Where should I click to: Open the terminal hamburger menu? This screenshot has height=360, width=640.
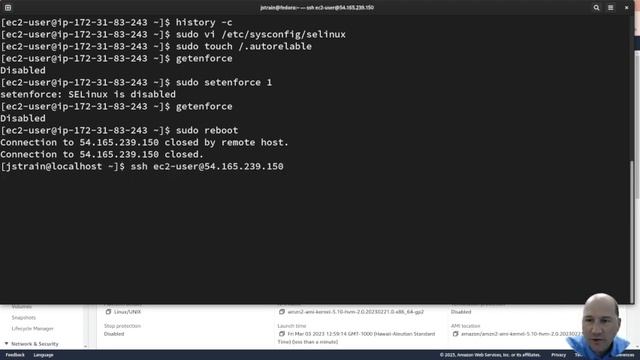[x=611, y=7]
